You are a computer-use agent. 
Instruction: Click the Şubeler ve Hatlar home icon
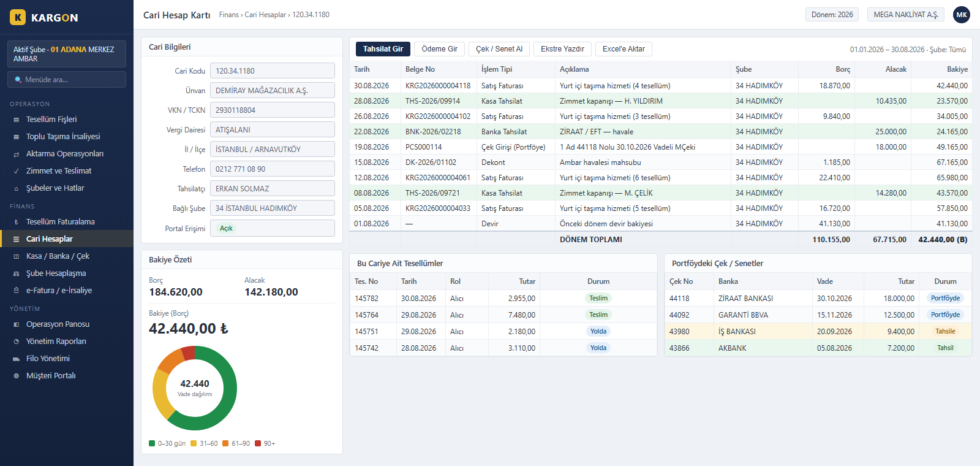pyautogui.click(x=17, y=188)
